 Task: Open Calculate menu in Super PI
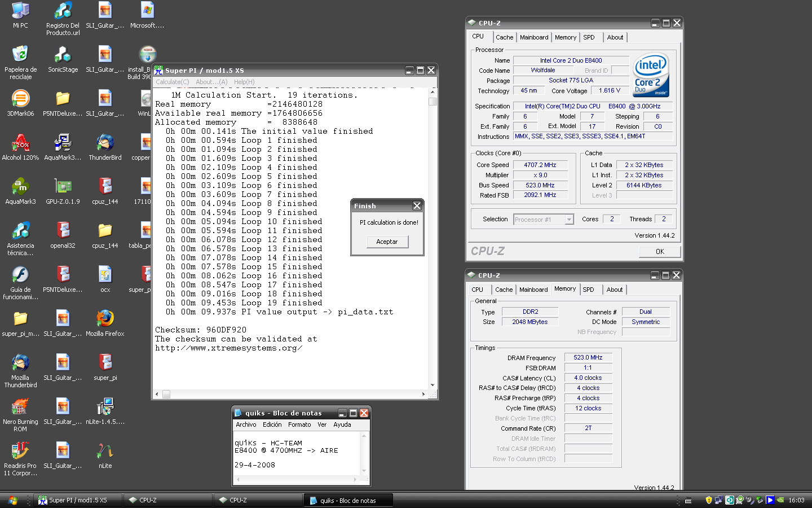click(172, 82)
